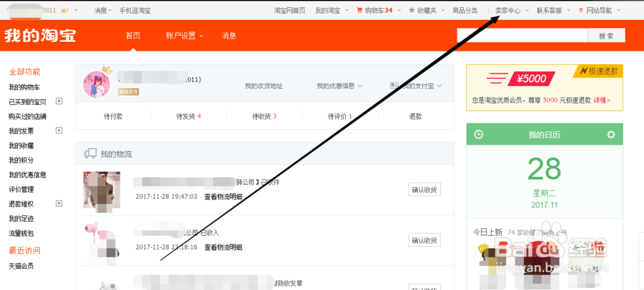Image resolution: width=644 pixels, height=290 pixels.
Task: View logistics details for 19:47:03 shipment
Action: click(223, 197)
